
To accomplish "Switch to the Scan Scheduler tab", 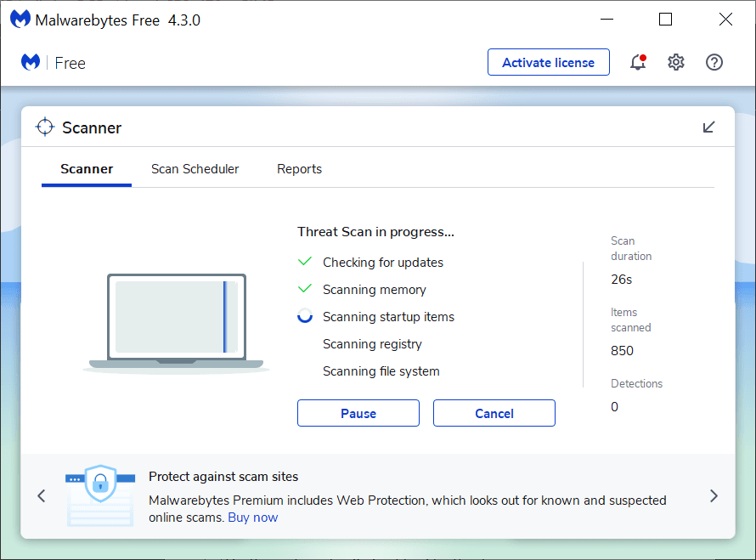I will point(195,169).
